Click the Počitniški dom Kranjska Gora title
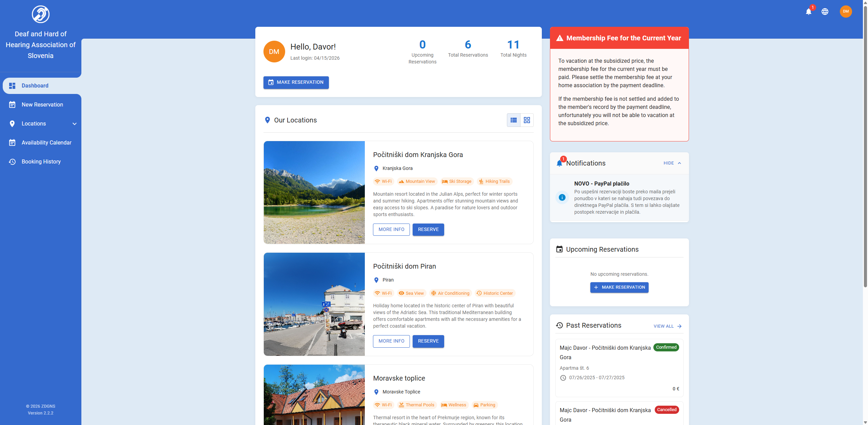Screen dimensions: 868x425 418,155
